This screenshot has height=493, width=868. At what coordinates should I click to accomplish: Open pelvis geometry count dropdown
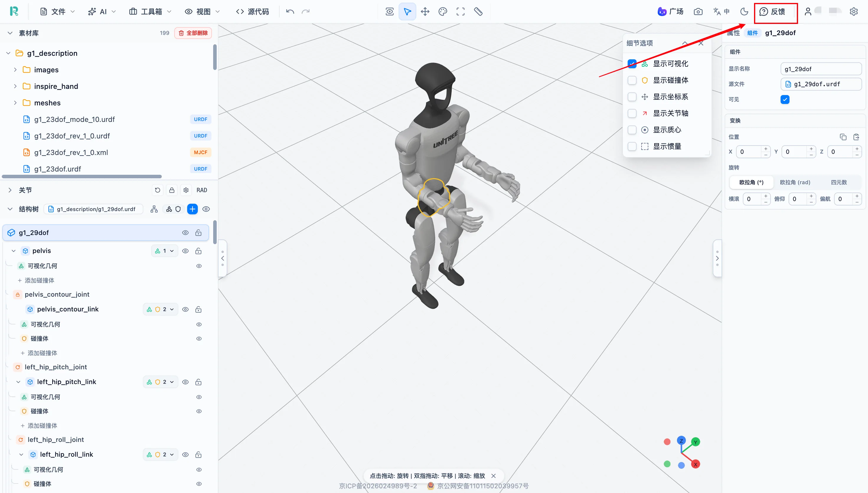(x=164, y=251)
